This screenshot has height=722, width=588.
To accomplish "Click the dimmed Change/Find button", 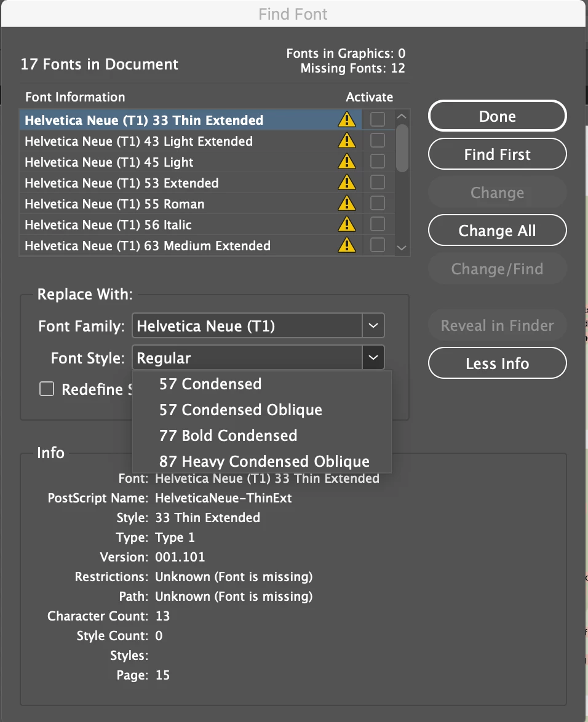I will click(498, 269).
